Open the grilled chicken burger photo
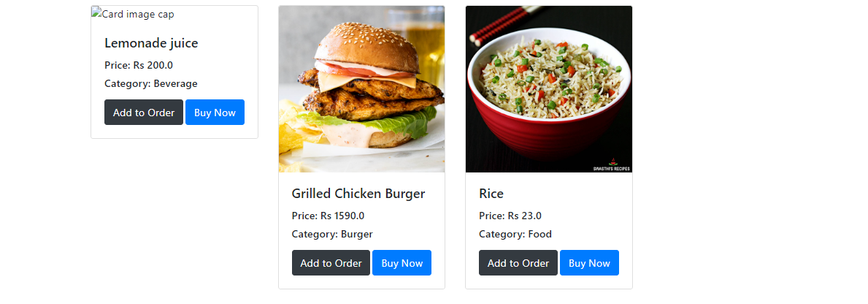This screenshot has width=868, height=304. [x=361, y=89]
